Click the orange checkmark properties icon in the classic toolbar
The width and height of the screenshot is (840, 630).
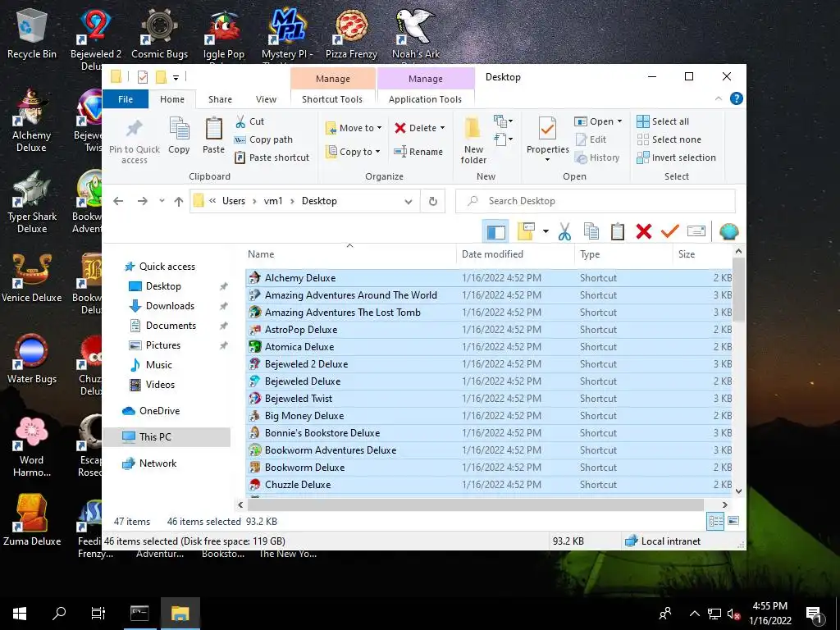(669, 231)
